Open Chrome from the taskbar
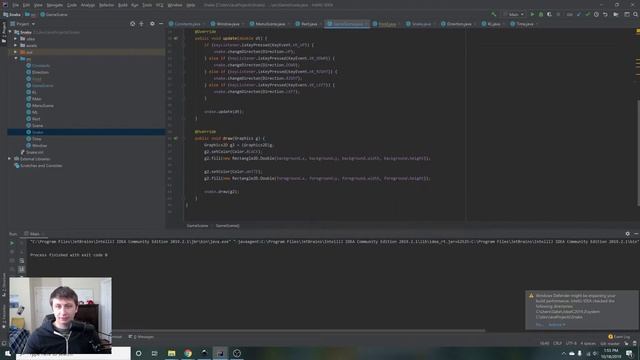 click(x=188, y=353)
